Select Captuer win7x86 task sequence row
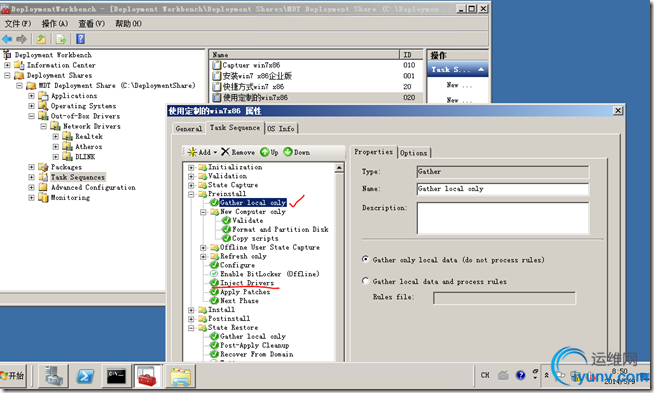Image resolution: width=654 pixels, height=393 pixels. pos(315,65)
